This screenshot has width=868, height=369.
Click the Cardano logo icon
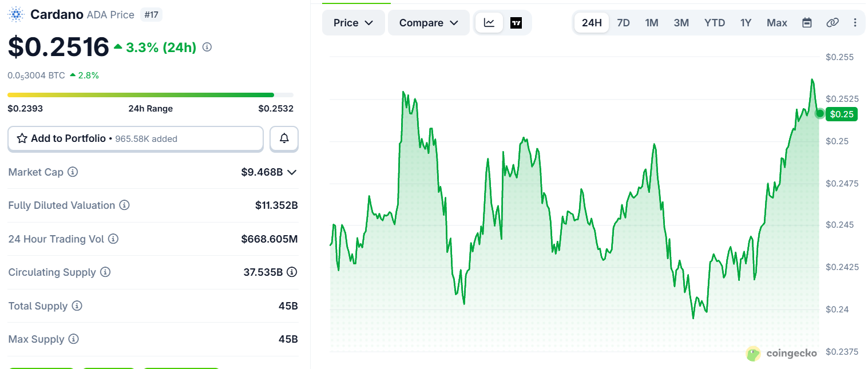click(15, 14)
